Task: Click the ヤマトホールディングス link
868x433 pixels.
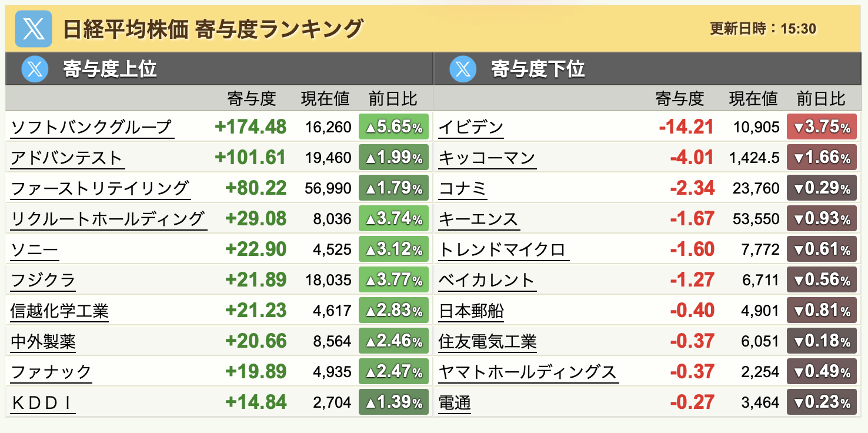Action: [x=528, y=372]
